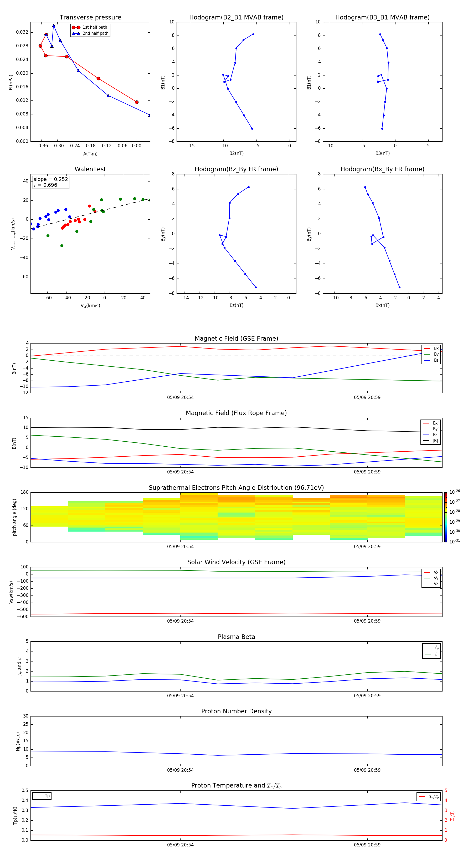Click 'Magnetic Field (GSE Frame)' title
This screenshot has width=473, height=868.
[x=236, y=339]
